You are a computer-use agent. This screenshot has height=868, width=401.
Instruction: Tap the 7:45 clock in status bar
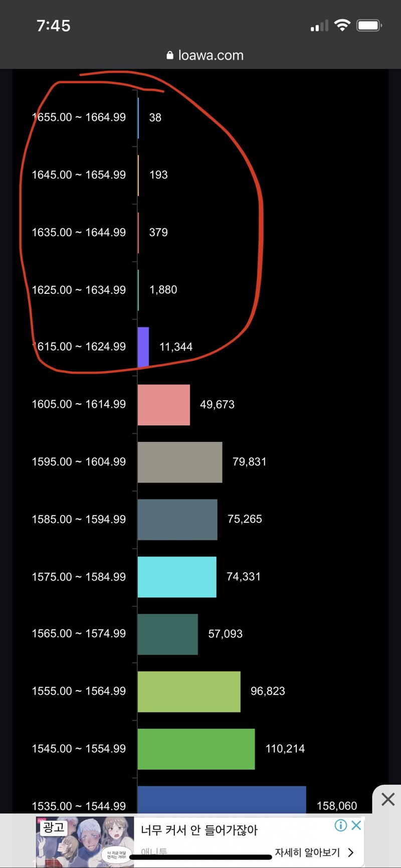[x=54, y=26]
